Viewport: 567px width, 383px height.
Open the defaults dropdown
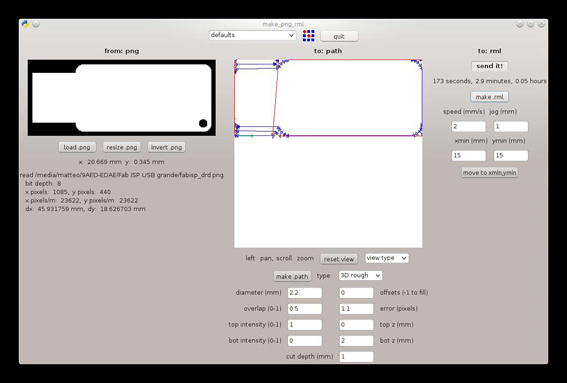252,35
